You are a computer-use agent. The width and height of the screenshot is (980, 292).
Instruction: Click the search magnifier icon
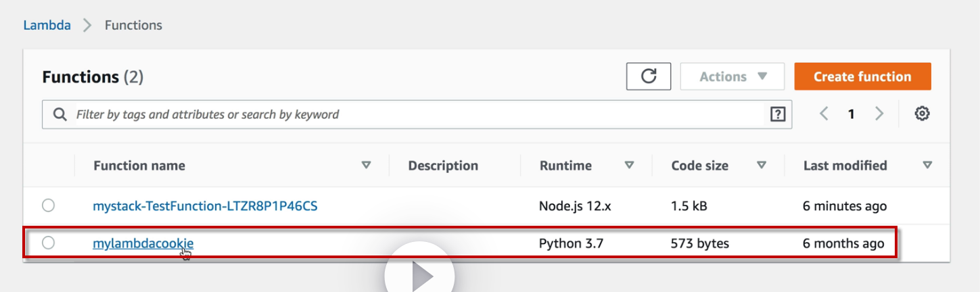click(x=60, y=114)
